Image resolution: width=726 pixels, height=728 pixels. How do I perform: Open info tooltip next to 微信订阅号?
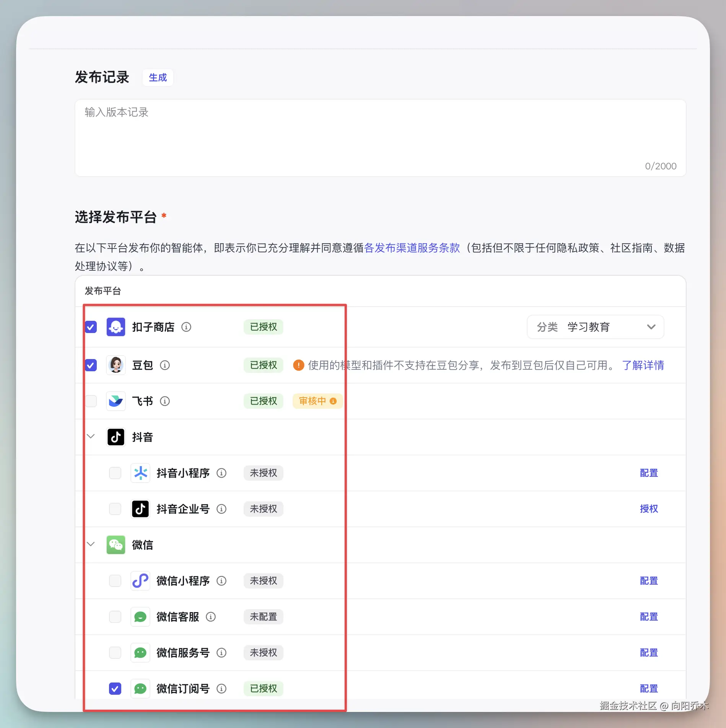221,689
